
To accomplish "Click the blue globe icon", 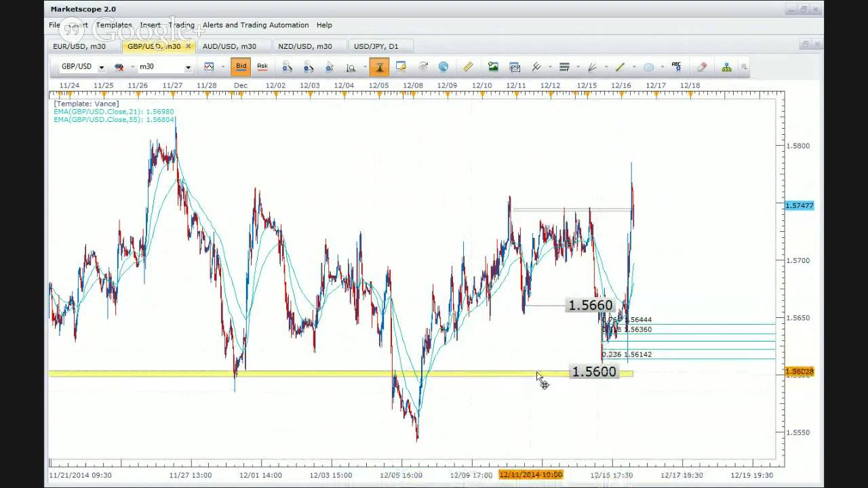I will pos(443,66).
